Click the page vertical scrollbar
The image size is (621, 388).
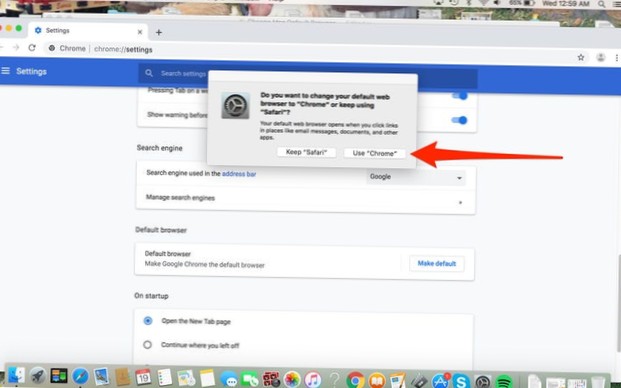619,303
